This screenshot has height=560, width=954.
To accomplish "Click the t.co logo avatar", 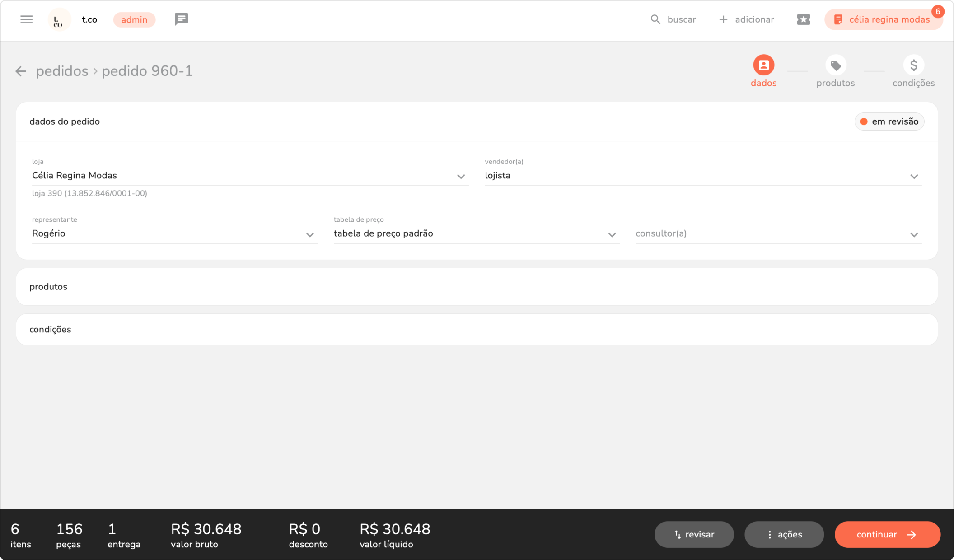I will [x=59, y=20].
